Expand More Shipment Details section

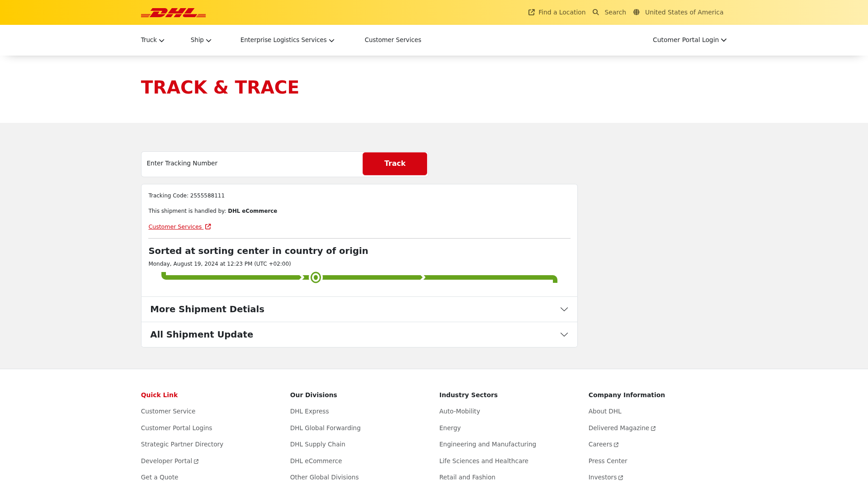click(x=564, y=309)
